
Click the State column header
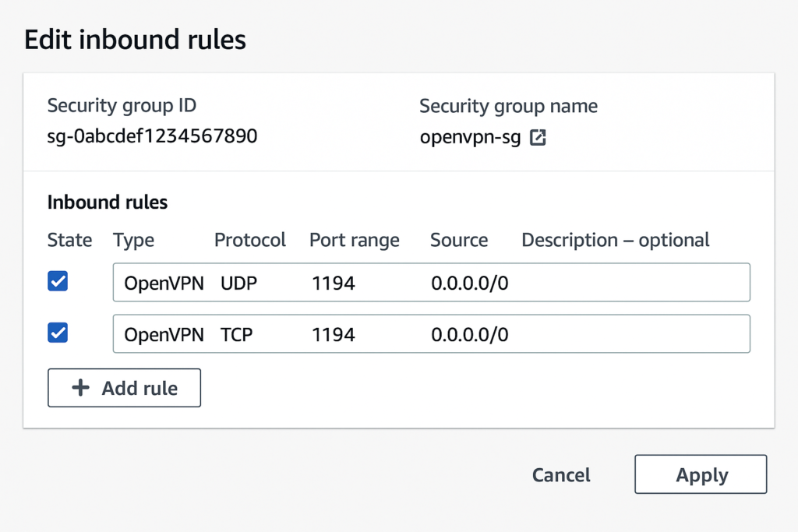coord(69,240)
